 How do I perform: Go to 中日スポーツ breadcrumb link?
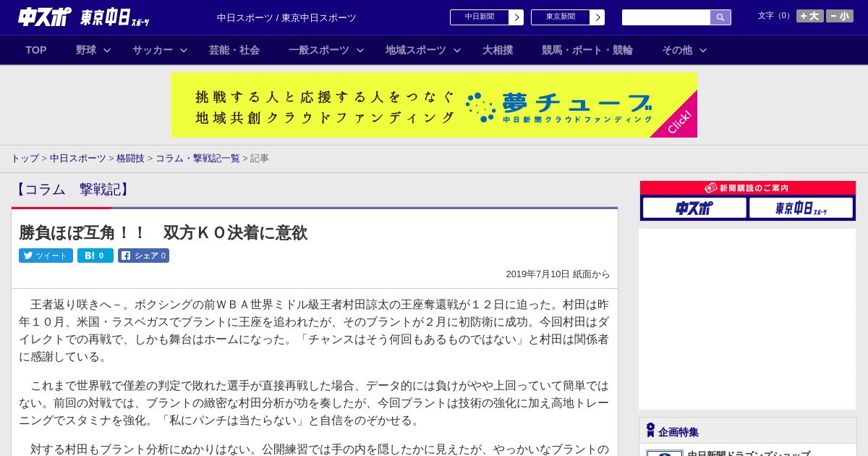click(78, 159)
